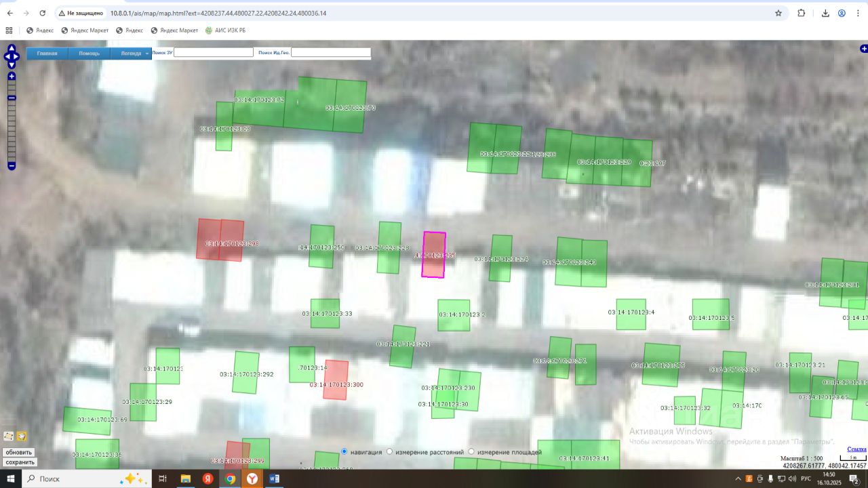This screenshot has width=868, height=488.
Task: Go forward in the browser
Action: [x=26, y=13]
